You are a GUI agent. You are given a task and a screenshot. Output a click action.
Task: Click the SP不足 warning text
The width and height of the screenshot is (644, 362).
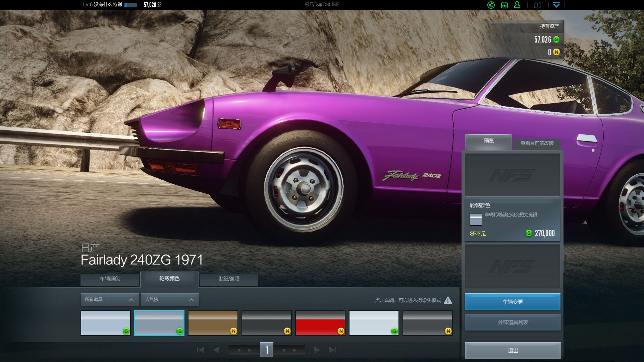[478, 234]
